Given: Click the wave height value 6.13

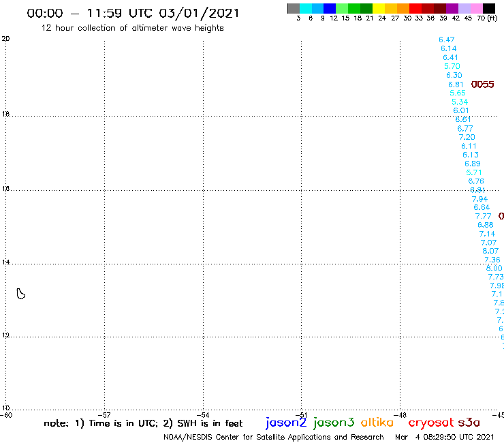Looking at the screenshot, I should pos(471,155).
